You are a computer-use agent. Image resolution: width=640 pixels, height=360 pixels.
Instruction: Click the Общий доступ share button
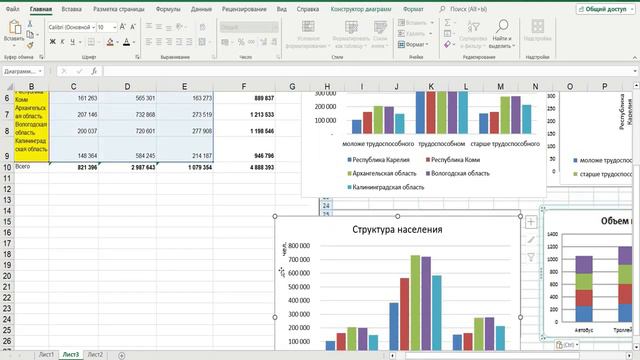[605, 9]
